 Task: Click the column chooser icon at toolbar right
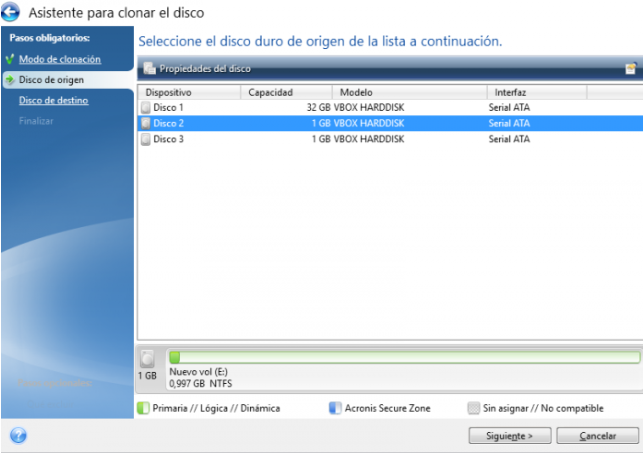[x=630, y=68]
